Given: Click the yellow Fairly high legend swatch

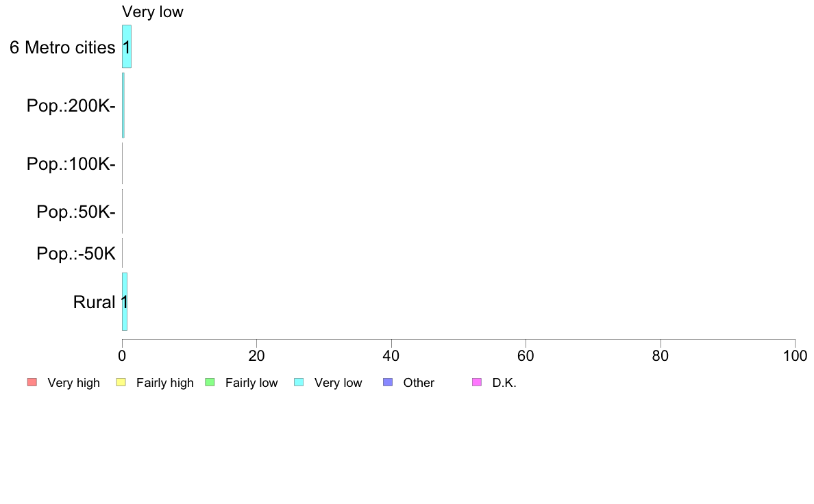Looking at the screenshot, I should pos(121,383).
